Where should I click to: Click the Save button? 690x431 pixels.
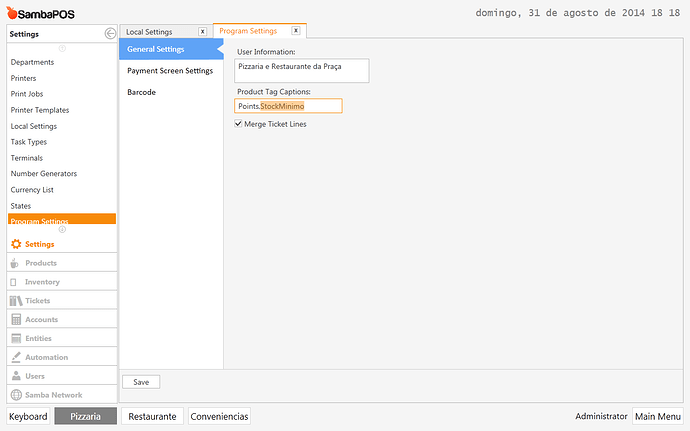[x=141, y=382]
